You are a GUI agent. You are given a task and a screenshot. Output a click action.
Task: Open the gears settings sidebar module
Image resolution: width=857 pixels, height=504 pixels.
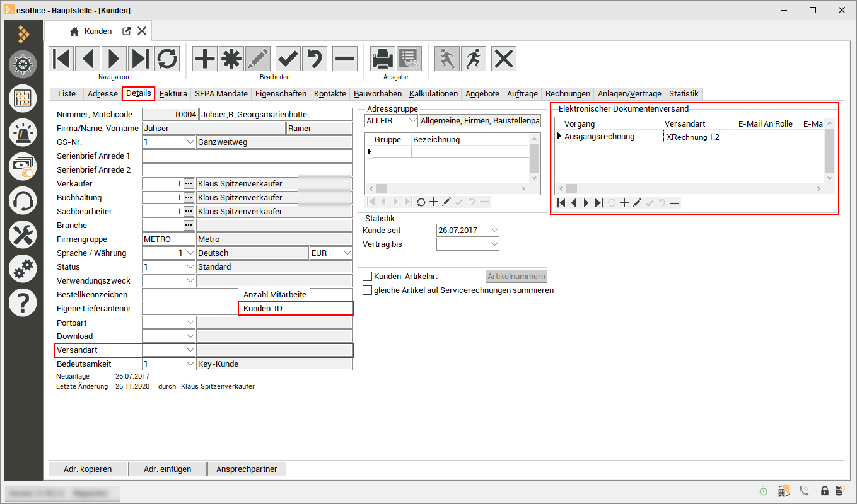pyautogui.click(x=23, y=270)
